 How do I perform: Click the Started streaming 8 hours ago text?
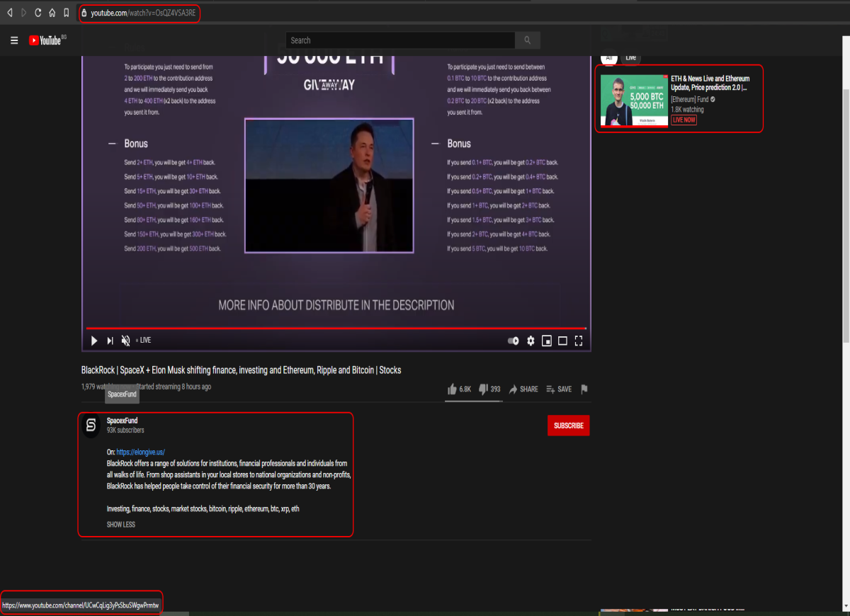(174, 387)
